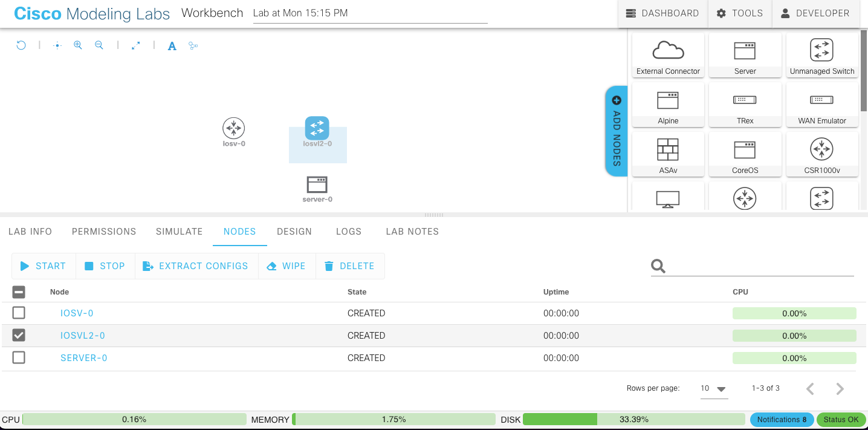Sort by the Uptime column header
The width and height of the screenshot is (868, 430).
[x=556, y=292]
